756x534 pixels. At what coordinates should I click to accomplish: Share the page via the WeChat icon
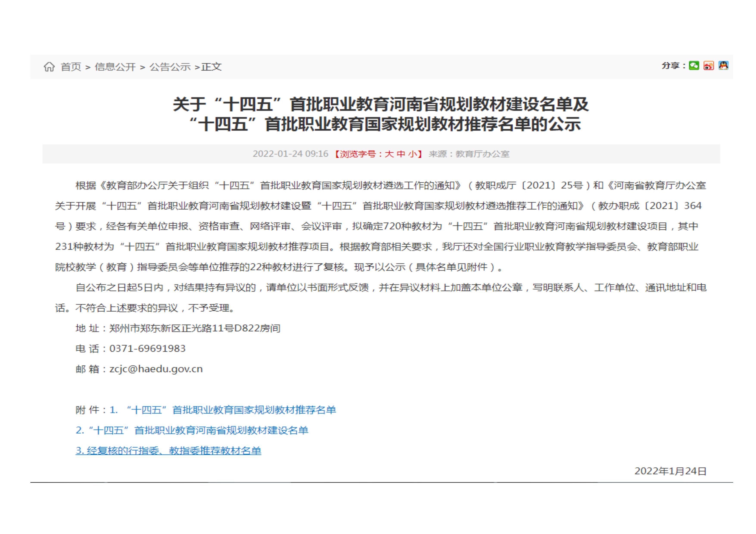pos(694,66)
